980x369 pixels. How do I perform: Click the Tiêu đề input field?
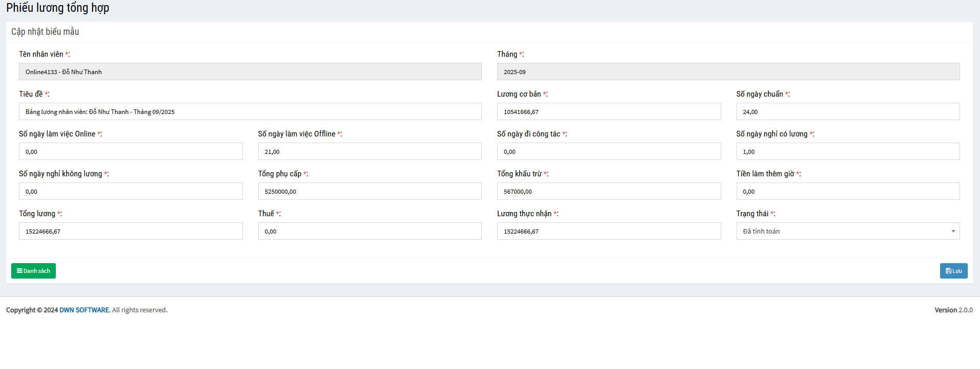point(250,111)
